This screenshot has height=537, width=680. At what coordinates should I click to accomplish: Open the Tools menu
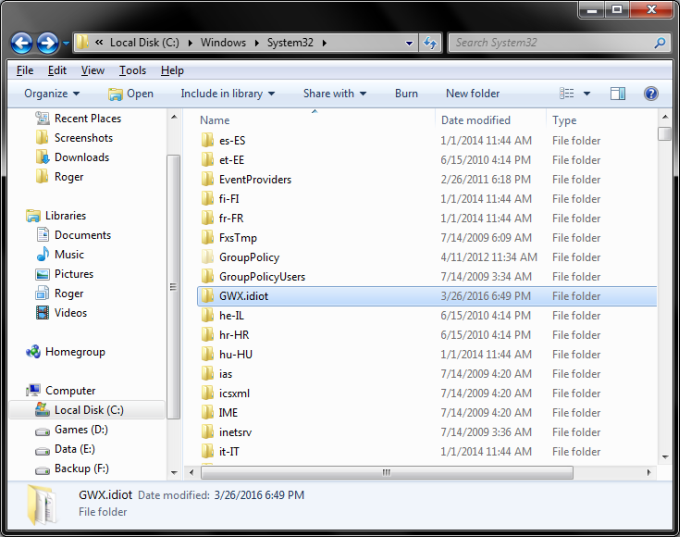(x=133, y=70)
